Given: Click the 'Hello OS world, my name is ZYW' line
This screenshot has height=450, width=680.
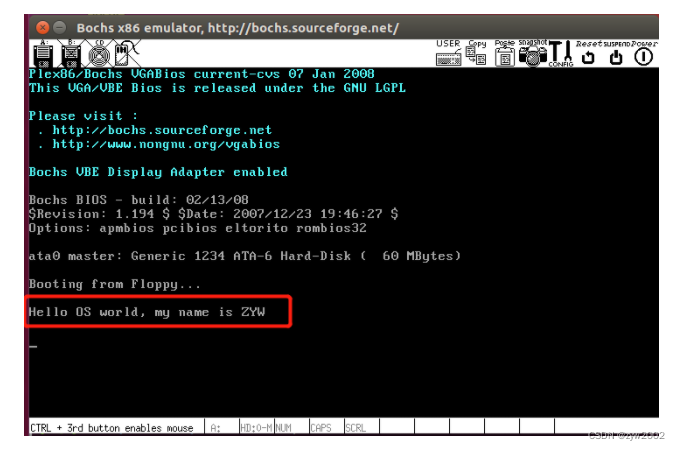Looking at the screenshot, I should pyautogui.click(x=147, y=312).
